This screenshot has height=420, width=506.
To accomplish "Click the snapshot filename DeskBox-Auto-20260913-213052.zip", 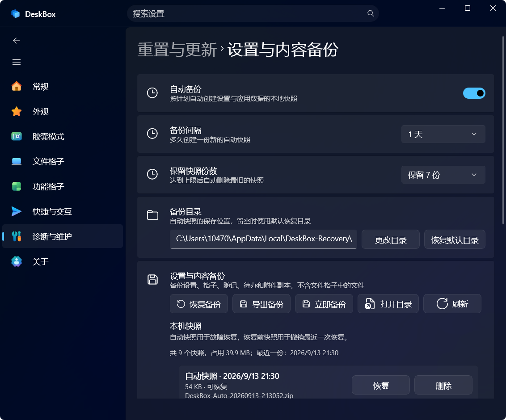I will pos(239,395).
